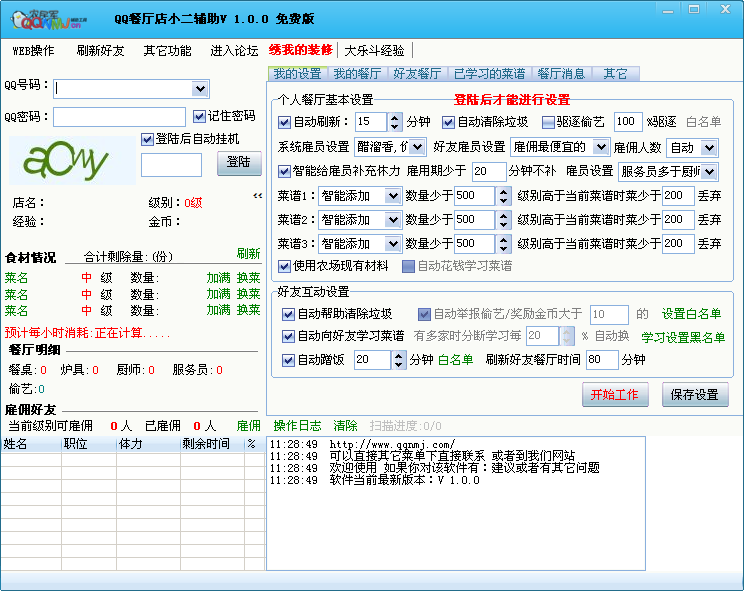Switch to the 好友餐厅 tab

(x=417, y=74)
